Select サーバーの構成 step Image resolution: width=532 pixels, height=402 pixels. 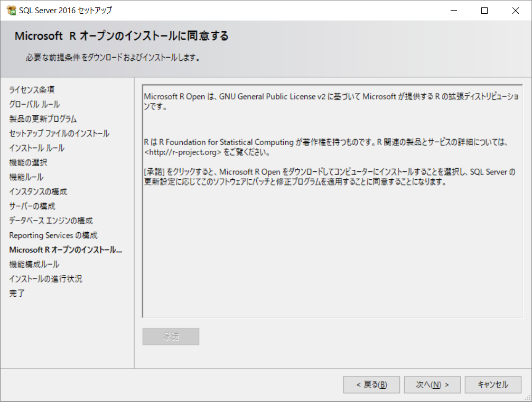pyautogui.click(x=32, y=206)
